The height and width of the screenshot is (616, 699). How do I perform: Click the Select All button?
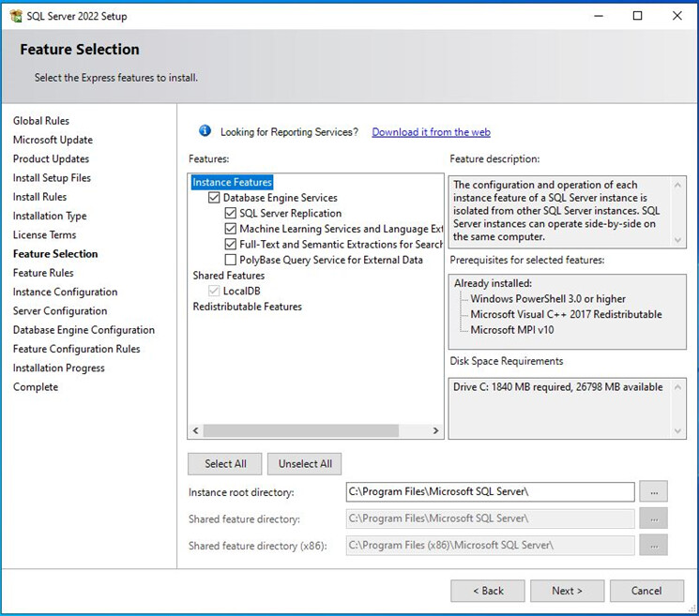[x=225, y=464]
